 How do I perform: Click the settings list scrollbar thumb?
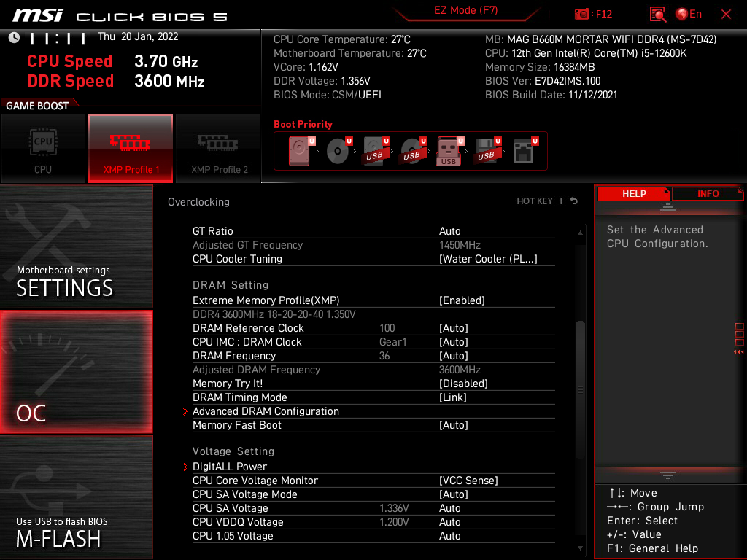pyautogui.click(x=580, y=389)
